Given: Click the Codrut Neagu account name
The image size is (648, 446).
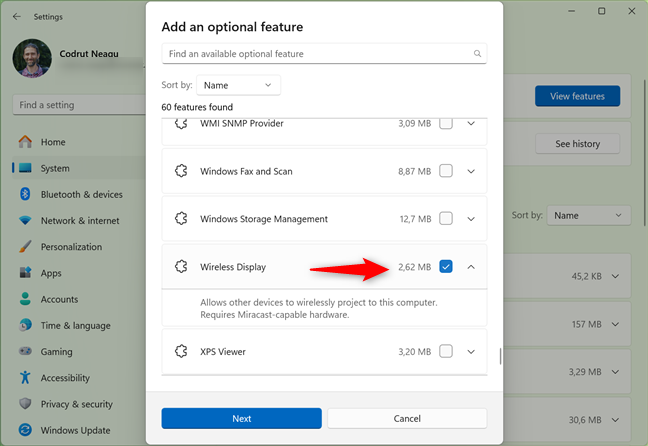Looking at the screenshot, I should [x=89, y=54].
